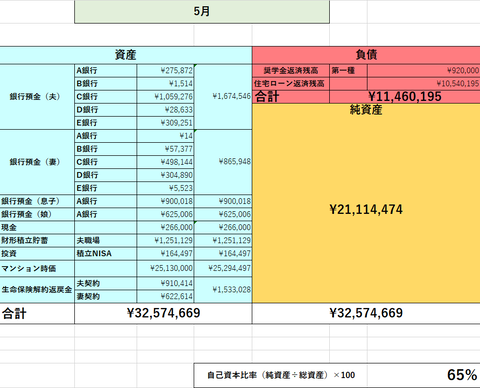480x388 pixels.
Task: Click the 生命保険解約返戻金 label
Action: coord(37,290)
